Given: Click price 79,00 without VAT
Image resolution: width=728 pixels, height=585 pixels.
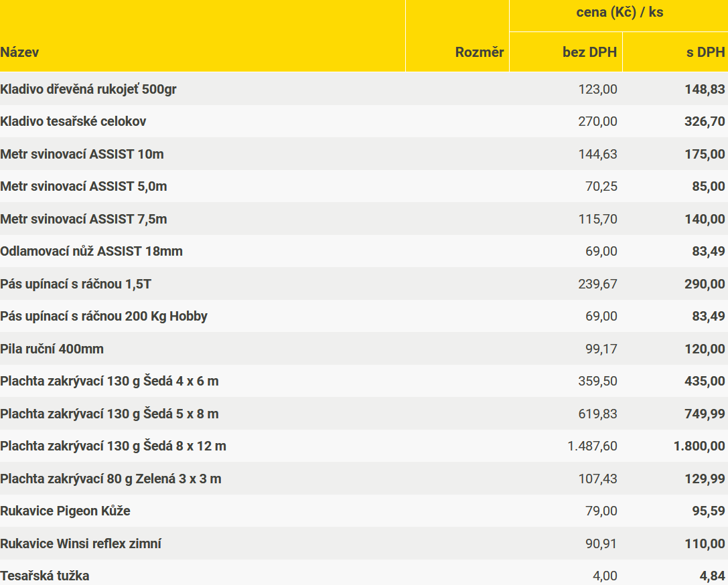Looking at the screenshot, I should (601, 511).
